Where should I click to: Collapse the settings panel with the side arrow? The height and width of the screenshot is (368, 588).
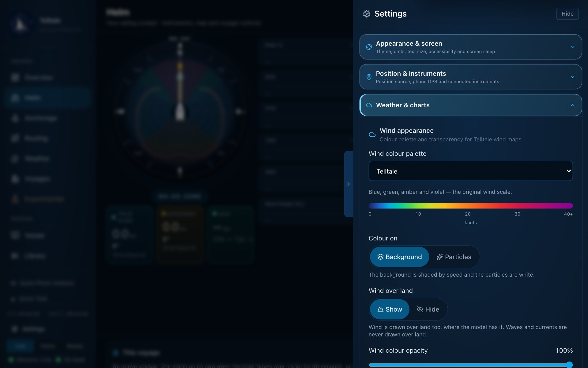pos(349,184)
